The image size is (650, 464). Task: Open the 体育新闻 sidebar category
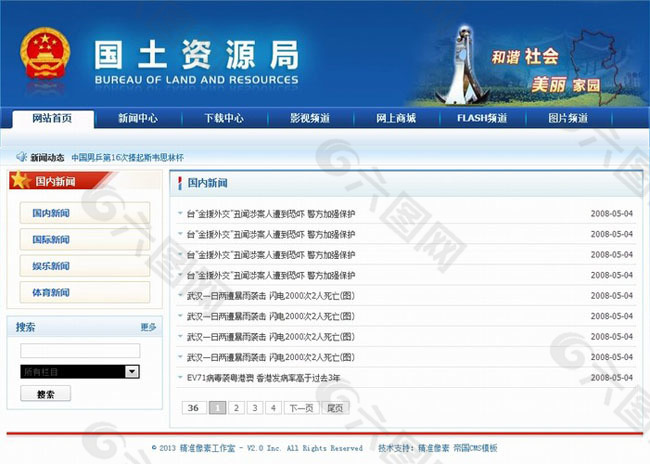pos(50,292)
